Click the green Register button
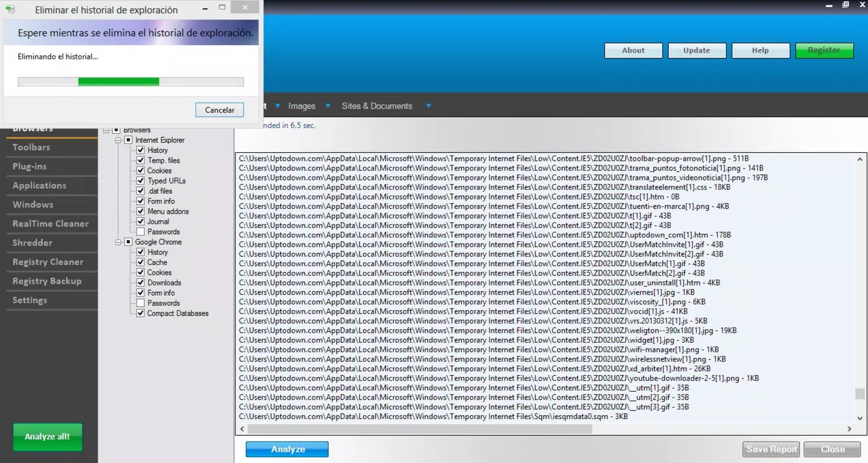Viewport: 868px width, 463px height. tap(824, 50)
